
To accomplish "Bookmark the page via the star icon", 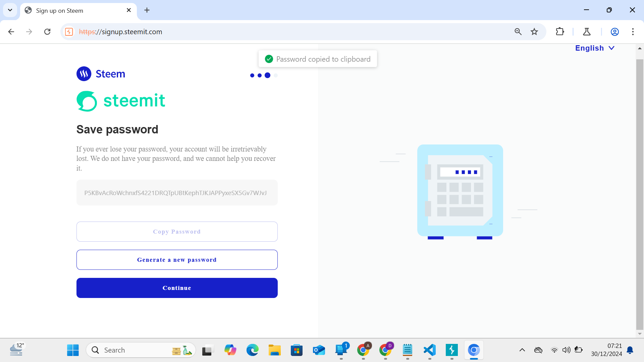I will tap(534, 32).
